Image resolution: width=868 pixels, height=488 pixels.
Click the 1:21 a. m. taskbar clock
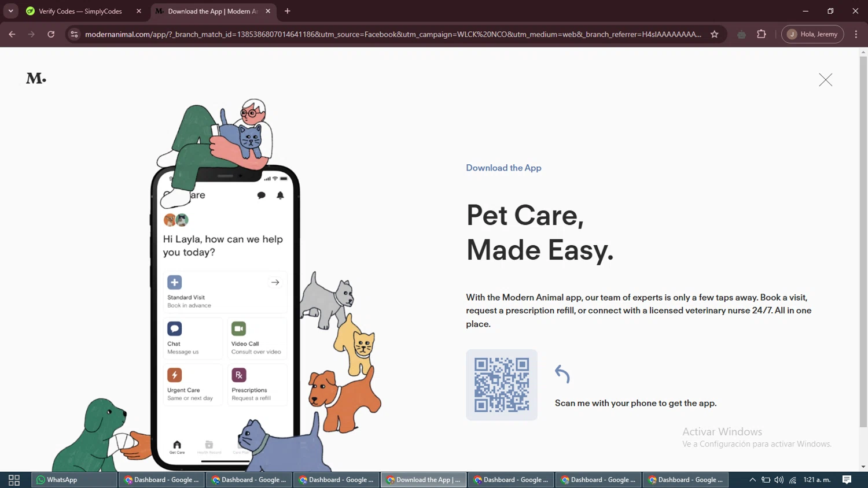tap(817, 480)
